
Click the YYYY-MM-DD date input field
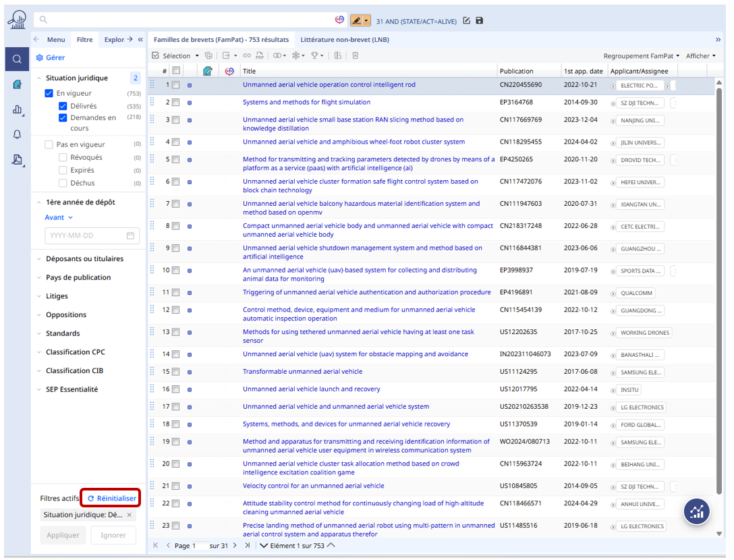click(84, 236)
